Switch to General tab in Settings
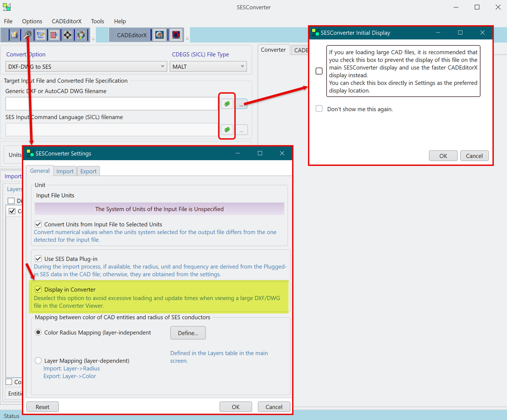Viewport: 507px width, 420px height. (x=40, y=171)
